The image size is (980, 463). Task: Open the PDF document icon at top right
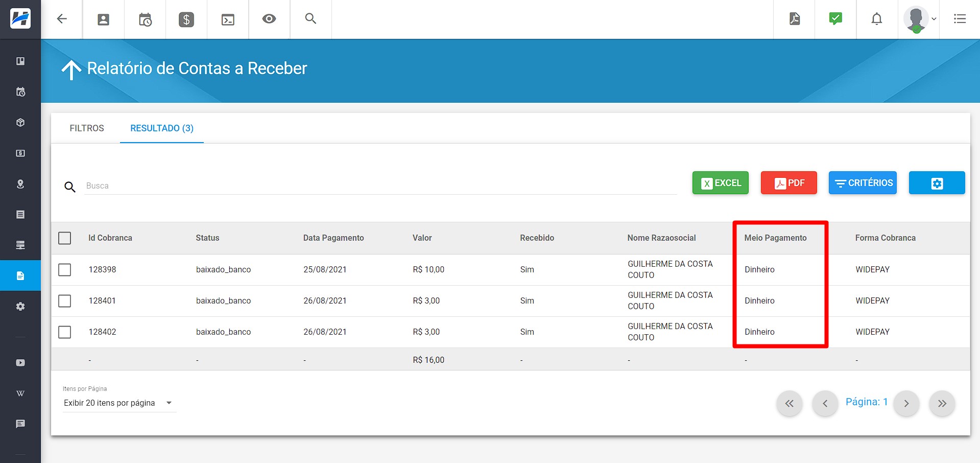click(x=795, y=19)
